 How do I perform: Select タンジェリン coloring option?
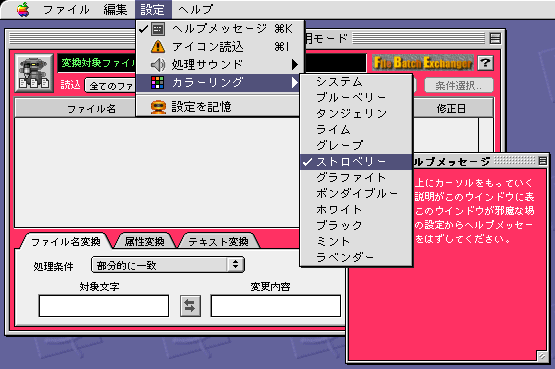click(x=356, y=114)
